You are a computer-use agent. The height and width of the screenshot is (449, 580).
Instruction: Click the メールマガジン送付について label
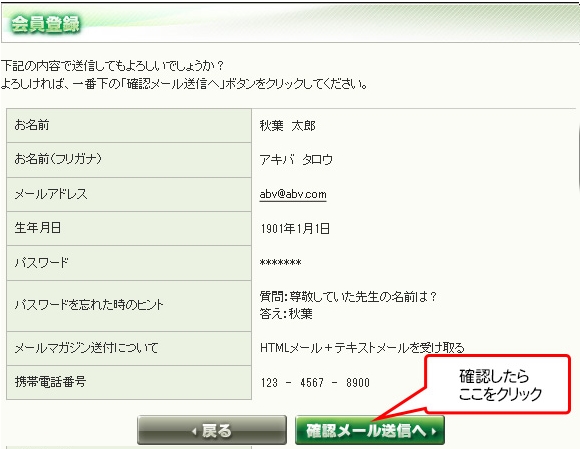tap(86, 348)
